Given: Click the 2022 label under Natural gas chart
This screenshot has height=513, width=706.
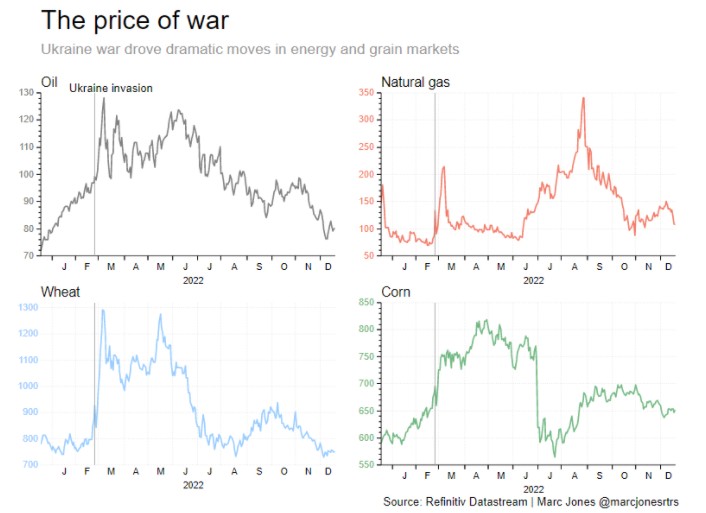Looking at the screenshot, I should coord(533,281).
